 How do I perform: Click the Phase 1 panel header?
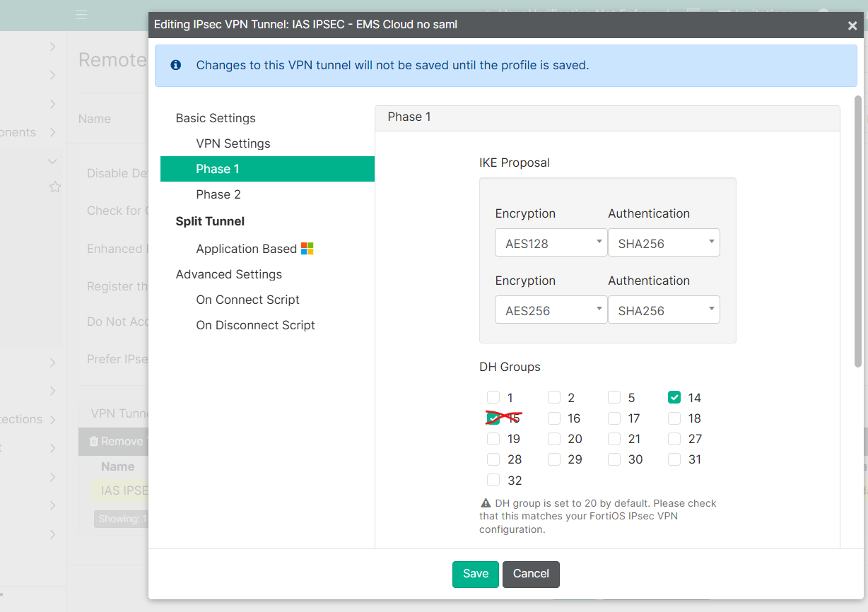[x=607, y=118]
